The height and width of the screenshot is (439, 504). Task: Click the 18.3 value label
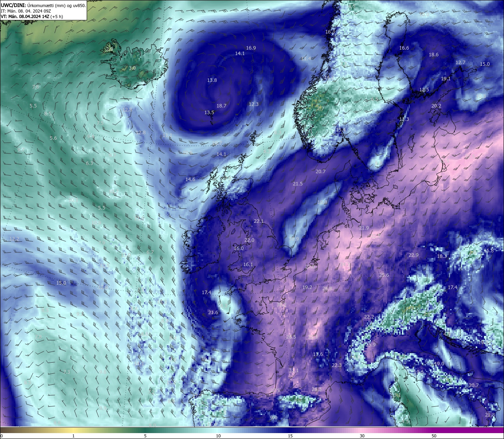[442, 256]
